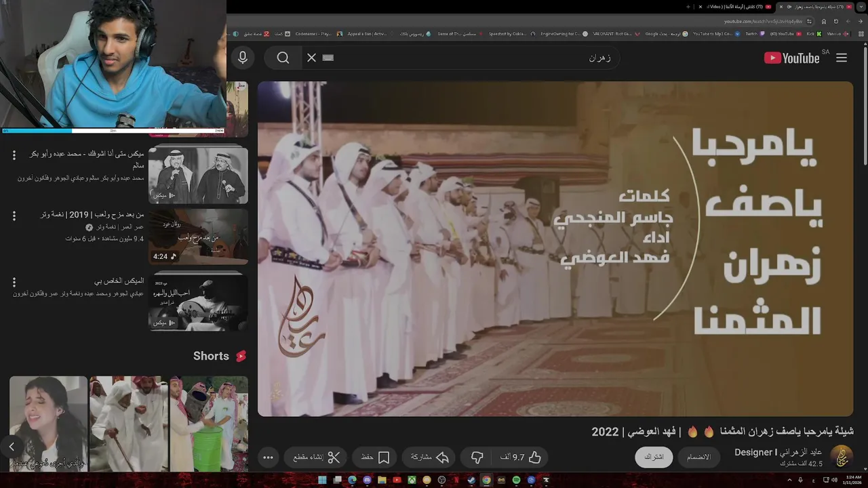Show previous Shorts using the arrow
This screenshot has height=488, width=868.
click(12, 446)
